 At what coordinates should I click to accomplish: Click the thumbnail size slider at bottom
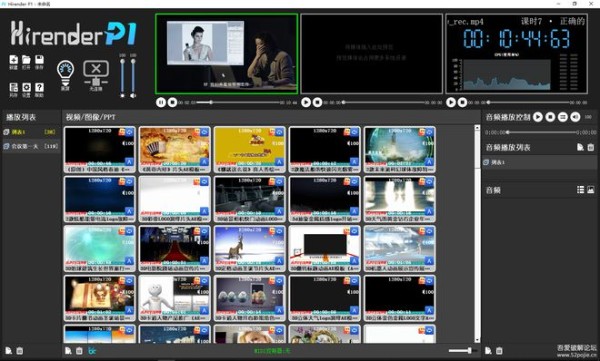tap(461, 350)
